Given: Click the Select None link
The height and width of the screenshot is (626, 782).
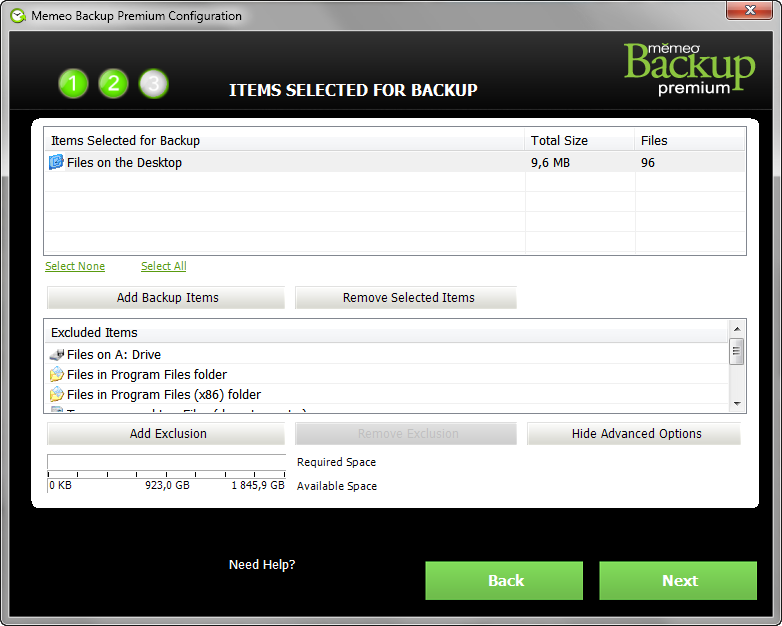Looking at the screenshot, I should [75, 266].
